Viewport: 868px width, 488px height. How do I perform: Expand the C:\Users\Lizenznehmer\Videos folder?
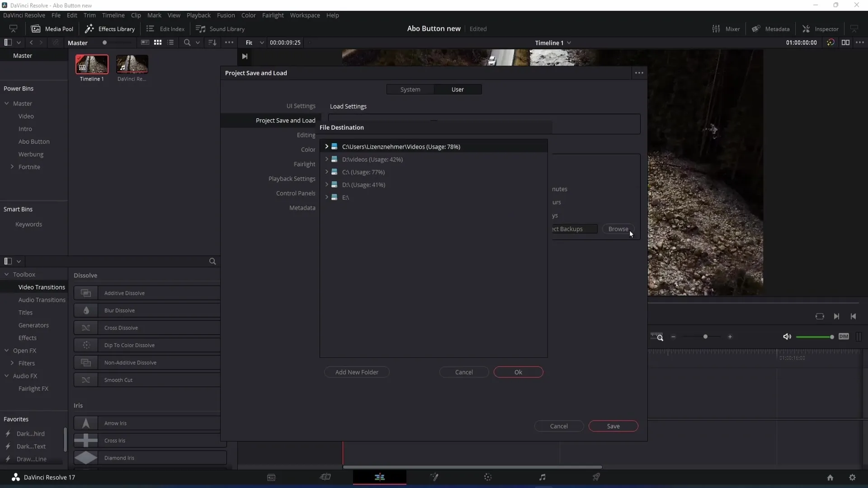(326, 146)
